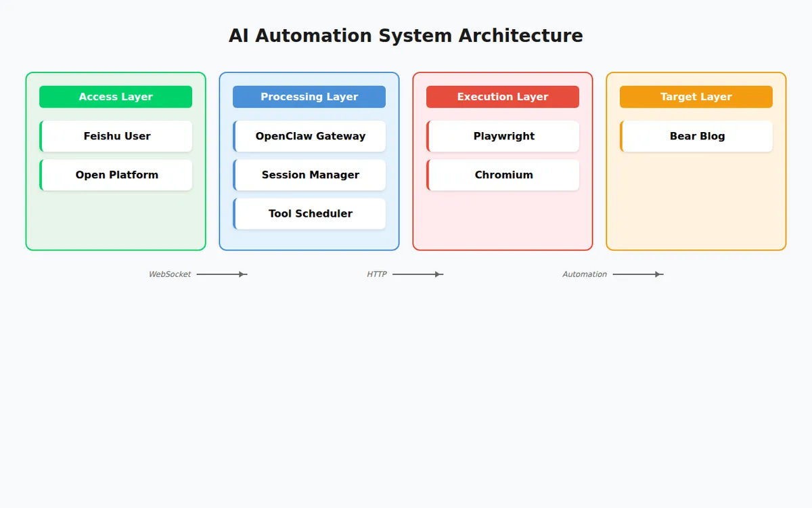
Task: Click the HTTP connection label
Action: coord(377,274)
